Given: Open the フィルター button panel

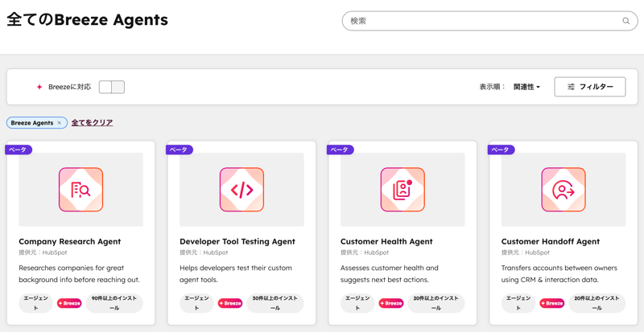Looking at the screenshot, I should 589,87.
